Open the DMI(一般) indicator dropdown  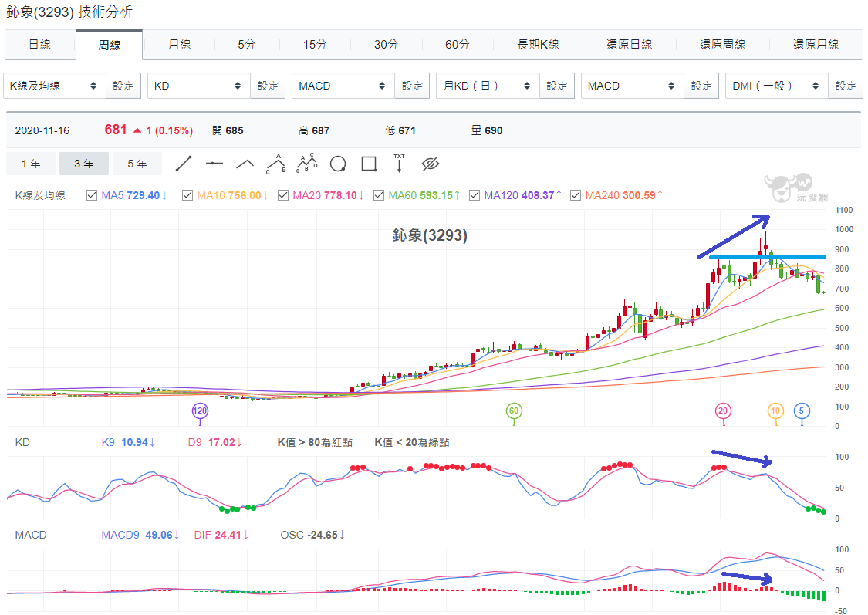click(777, 86)
